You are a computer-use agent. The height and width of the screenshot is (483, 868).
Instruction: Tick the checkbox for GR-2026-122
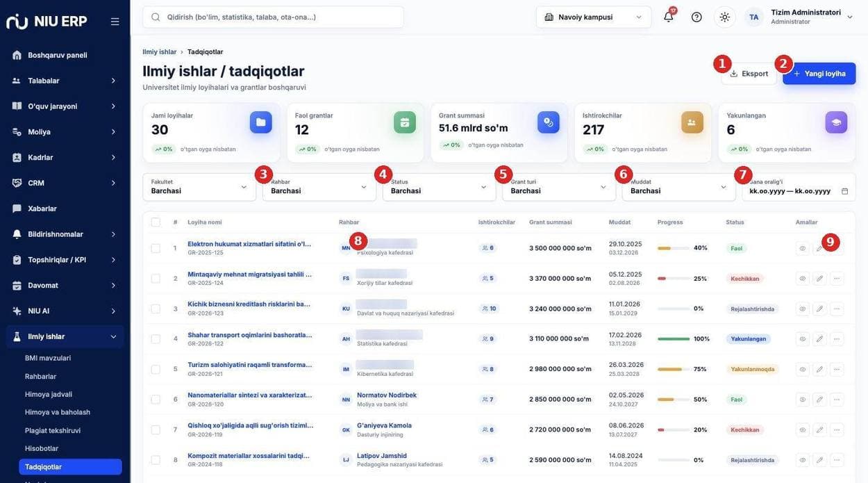point(156,339)
